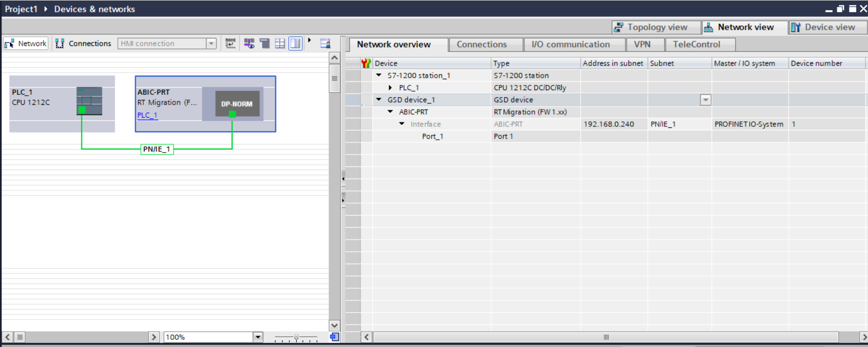Click the PLC_1 CPU module image
The image size is (868, 347).
[x=89, y=101]
